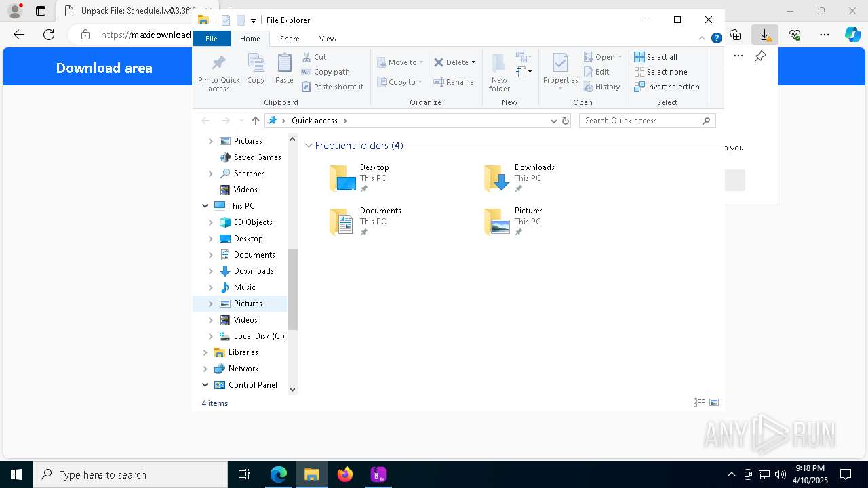This screenshot has height=488, width=868.
Task: Open Edge settings and more menu
Action: tap(825, 35)
